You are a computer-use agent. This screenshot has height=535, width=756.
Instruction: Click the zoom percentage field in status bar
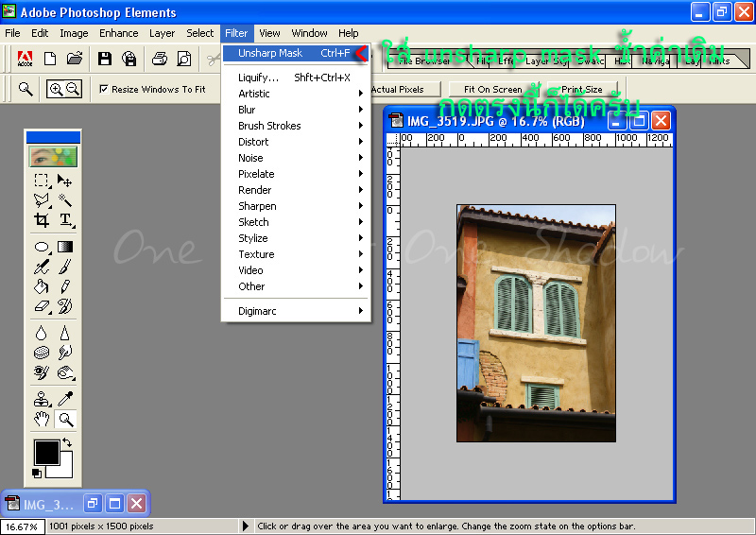coord(22,526)
